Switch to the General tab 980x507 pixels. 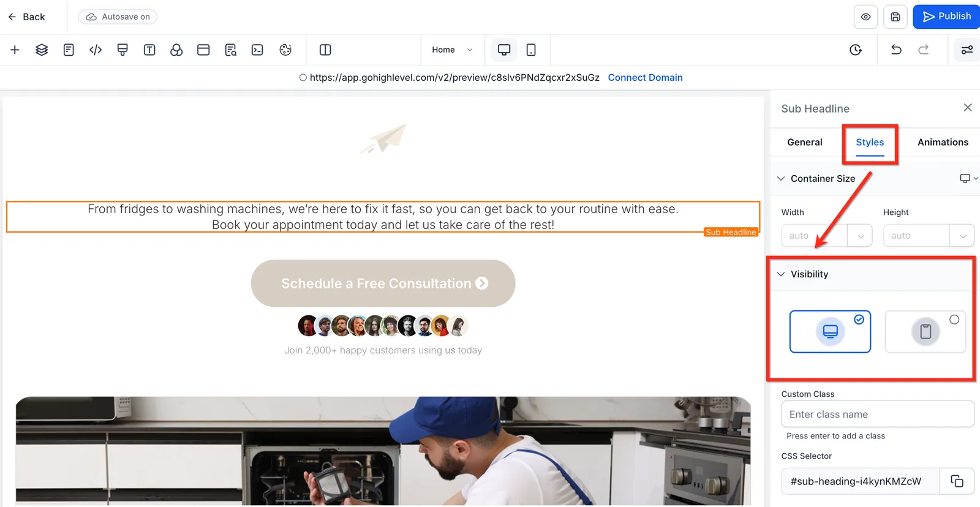coord(804,142)
